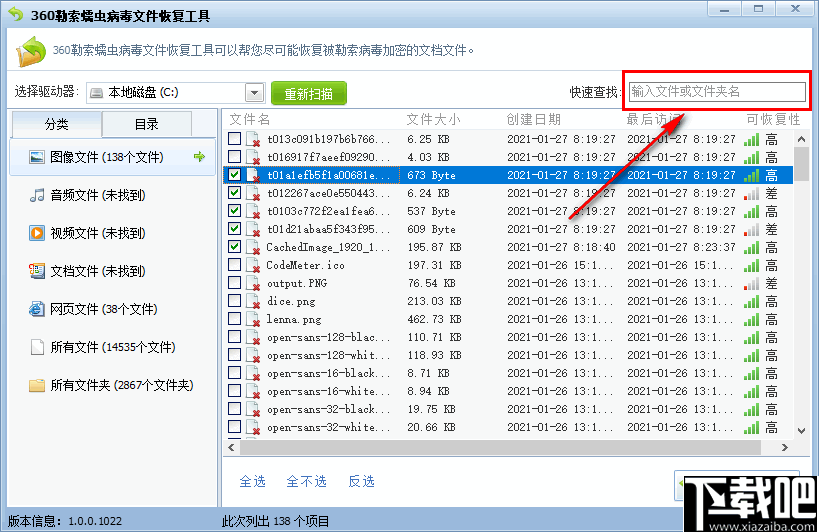
Task: Click the all folders yellow folder icon
Action: tap(37, 385)
